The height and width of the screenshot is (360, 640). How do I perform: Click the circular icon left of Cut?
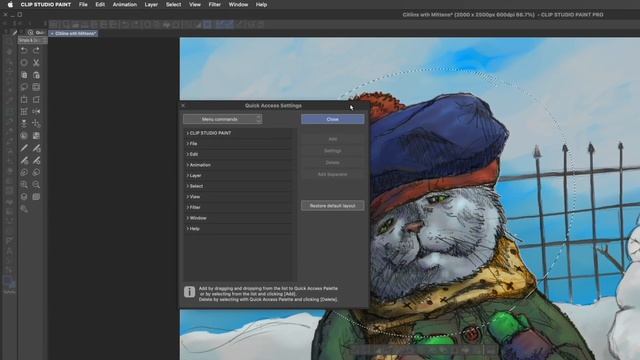tap(24, 63)
